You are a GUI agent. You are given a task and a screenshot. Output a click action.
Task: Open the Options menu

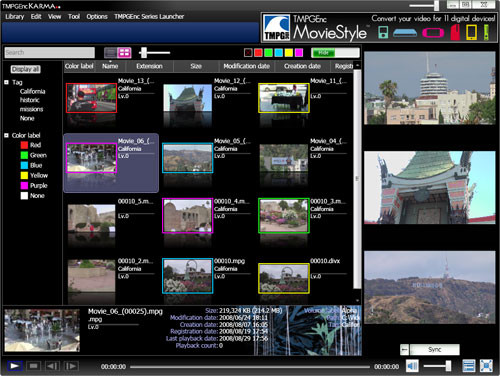pos(97,16)
